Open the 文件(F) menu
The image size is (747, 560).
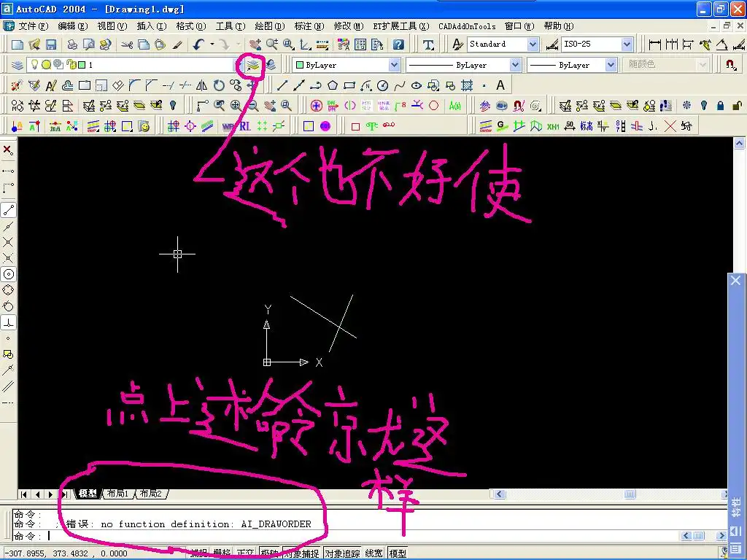[x=34, y=26]
